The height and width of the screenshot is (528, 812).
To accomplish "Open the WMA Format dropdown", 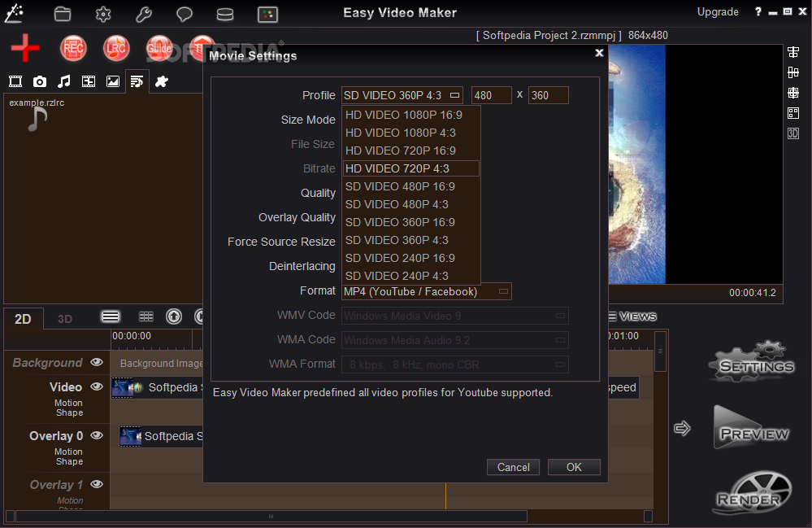I will pos(454,364).
